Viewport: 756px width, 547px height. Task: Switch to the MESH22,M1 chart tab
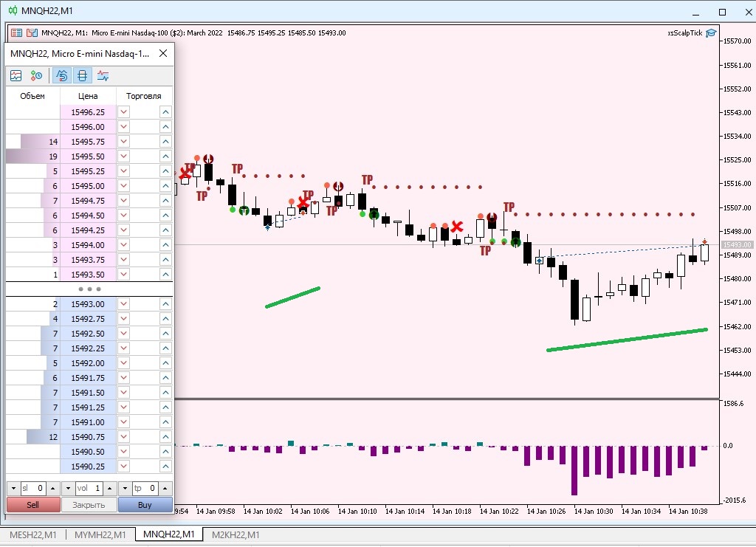point(33,534)
